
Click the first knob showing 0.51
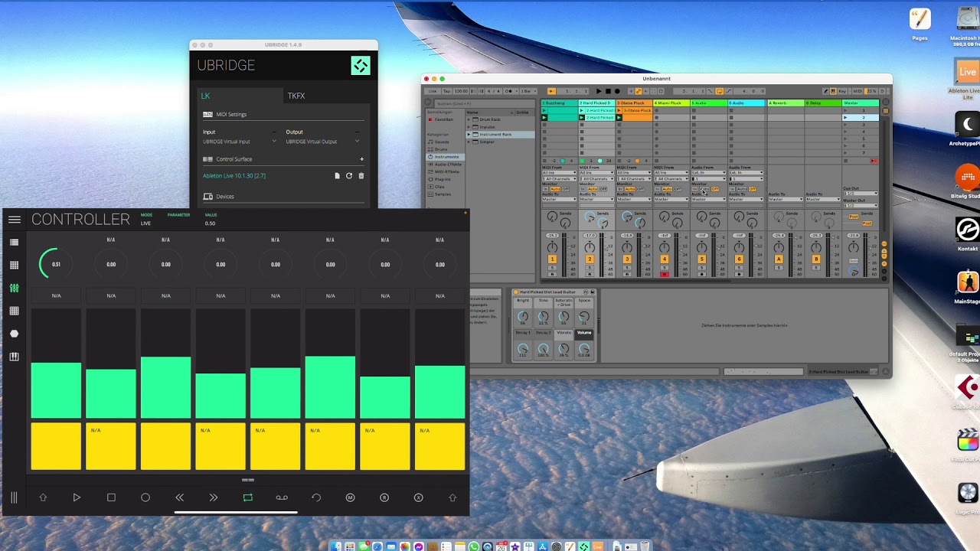tap(56, 264)
